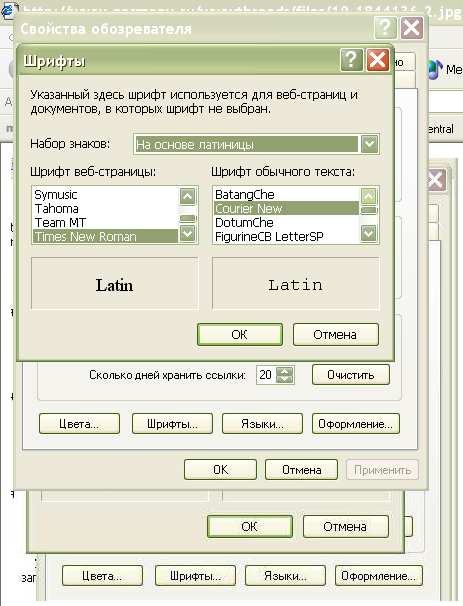Click the Очистить history button

click(351, 374)
